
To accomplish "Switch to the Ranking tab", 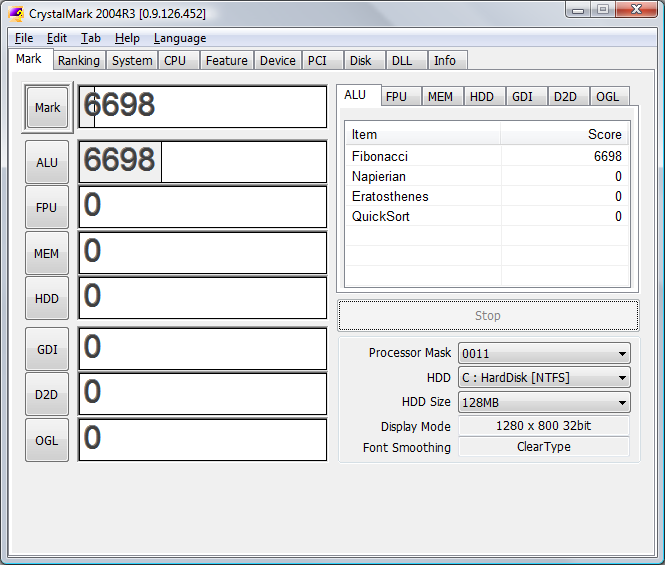I will coord(79,61).
